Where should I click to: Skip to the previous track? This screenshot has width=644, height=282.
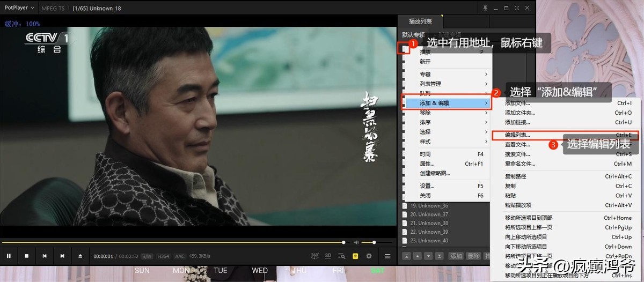(45, 256)
